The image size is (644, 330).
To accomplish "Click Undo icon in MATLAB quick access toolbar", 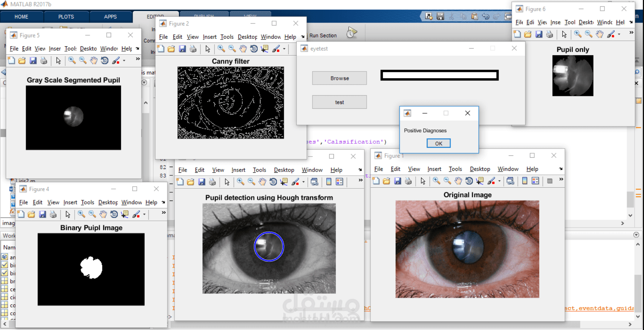I will tap(486, 16).
